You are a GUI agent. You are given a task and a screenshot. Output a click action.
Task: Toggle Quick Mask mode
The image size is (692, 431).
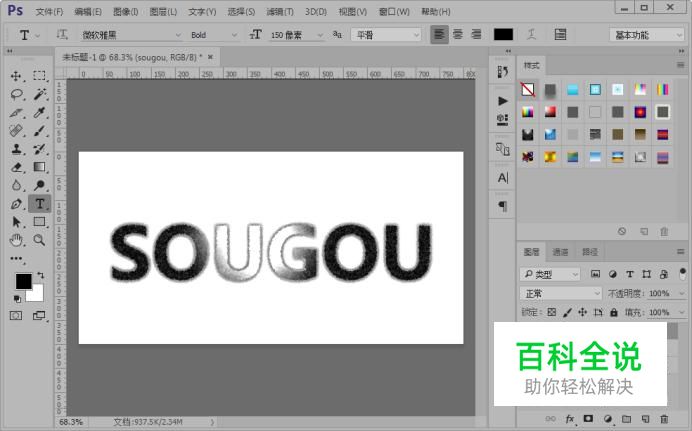[x=16, y=315]
